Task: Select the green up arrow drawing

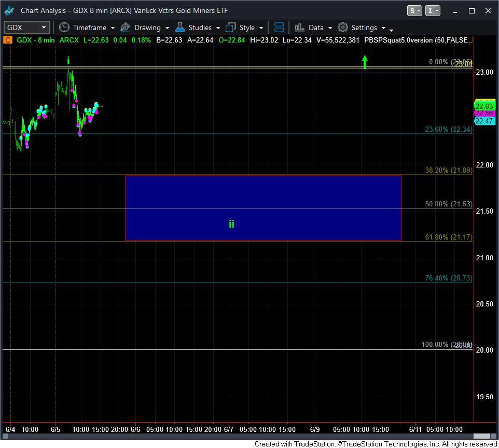Action: [x=365, y=62]
